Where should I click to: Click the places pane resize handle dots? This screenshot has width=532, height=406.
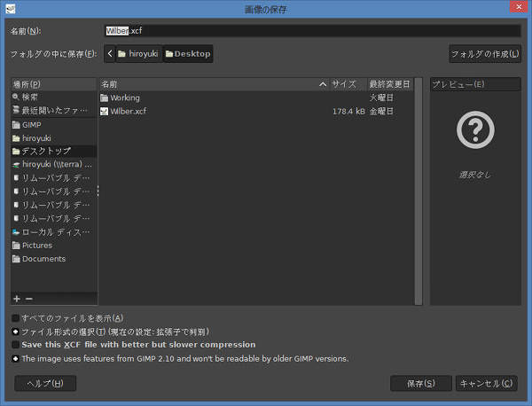point(98,191)
